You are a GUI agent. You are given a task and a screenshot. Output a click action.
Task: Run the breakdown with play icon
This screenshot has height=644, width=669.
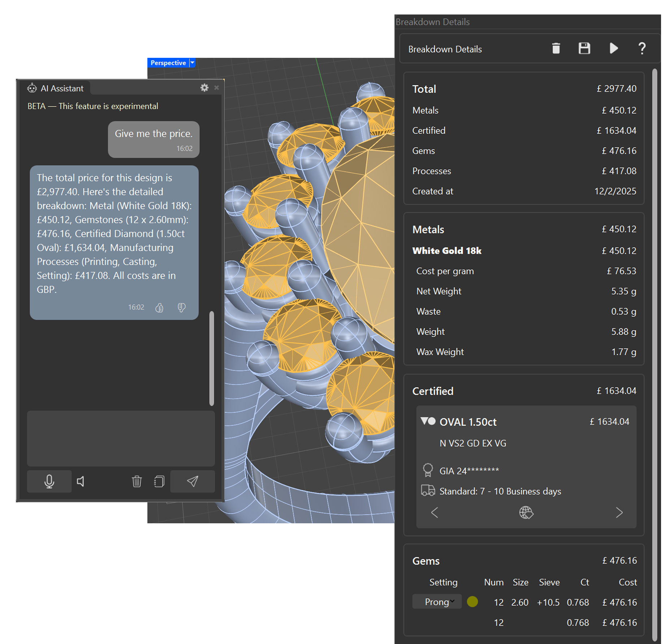click(613, 48)
